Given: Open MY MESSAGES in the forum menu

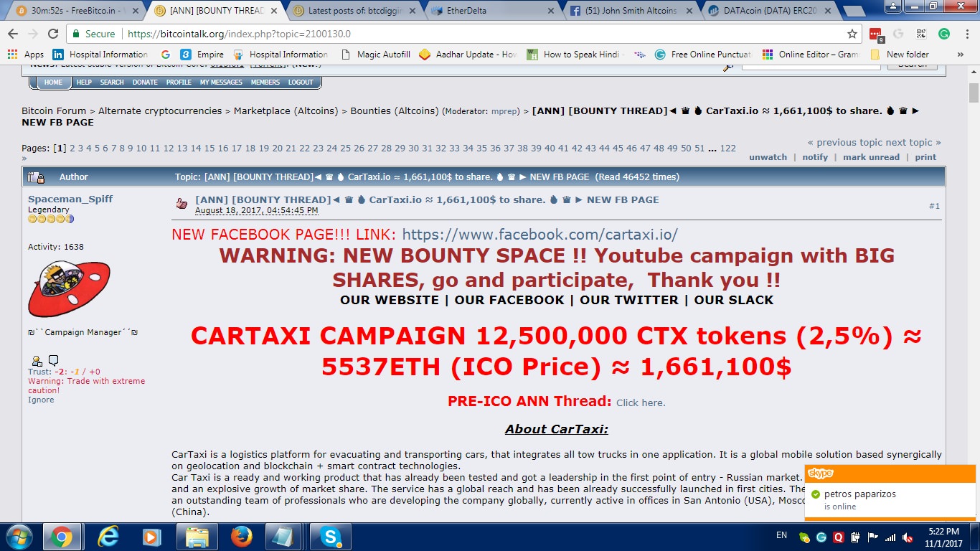Looking at the screenshot, I should tap(221, 83).
